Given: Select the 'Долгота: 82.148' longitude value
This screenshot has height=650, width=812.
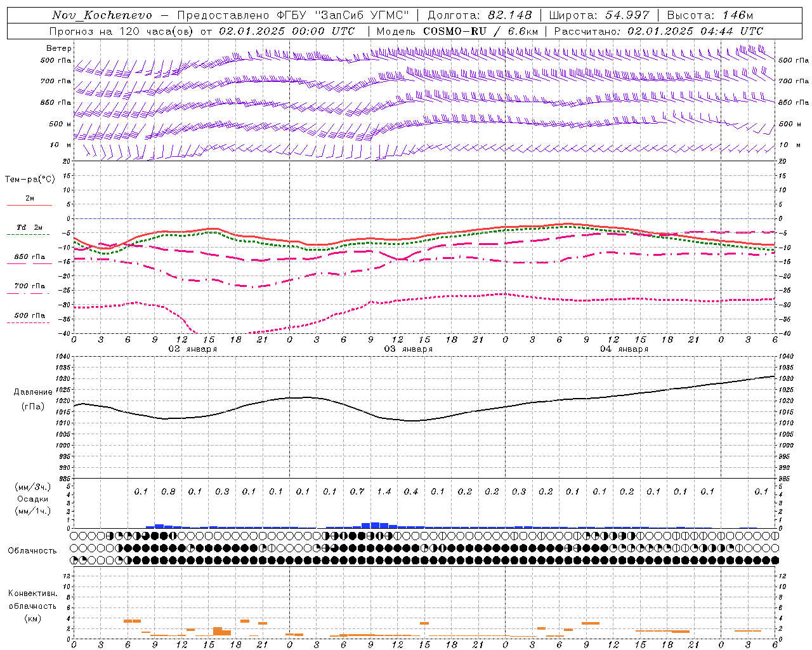Looking at the screenshot, I should pyautogui.click(x=480, y=15).
